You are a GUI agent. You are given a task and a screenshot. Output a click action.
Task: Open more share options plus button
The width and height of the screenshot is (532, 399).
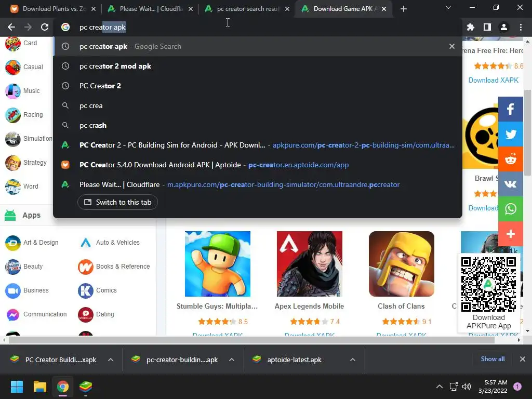click(510, 234)
